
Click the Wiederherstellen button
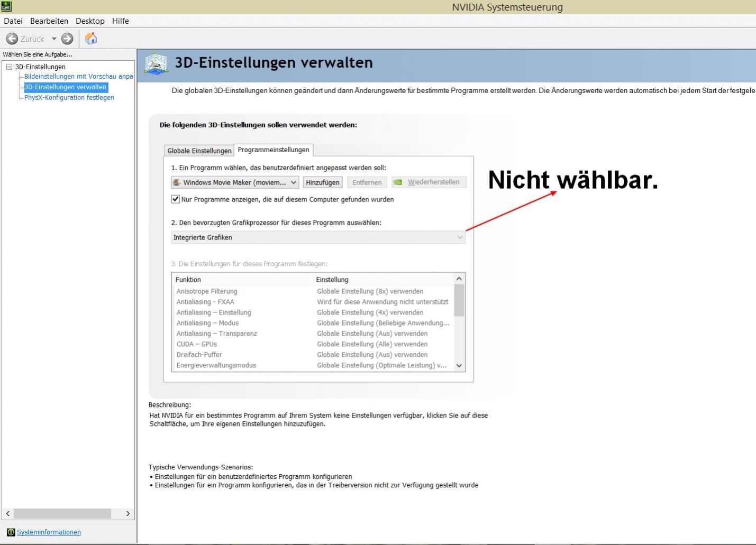point(429,182)
